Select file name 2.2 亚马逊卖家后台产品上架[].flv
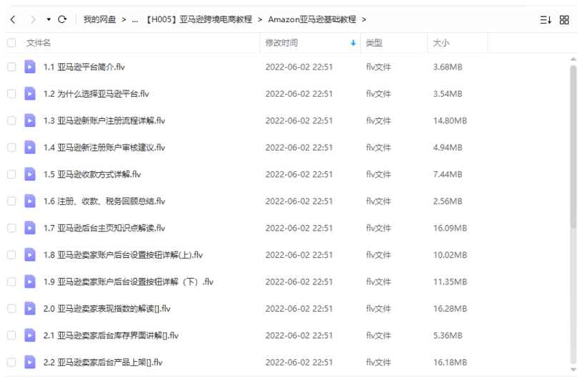 point(102,362)
